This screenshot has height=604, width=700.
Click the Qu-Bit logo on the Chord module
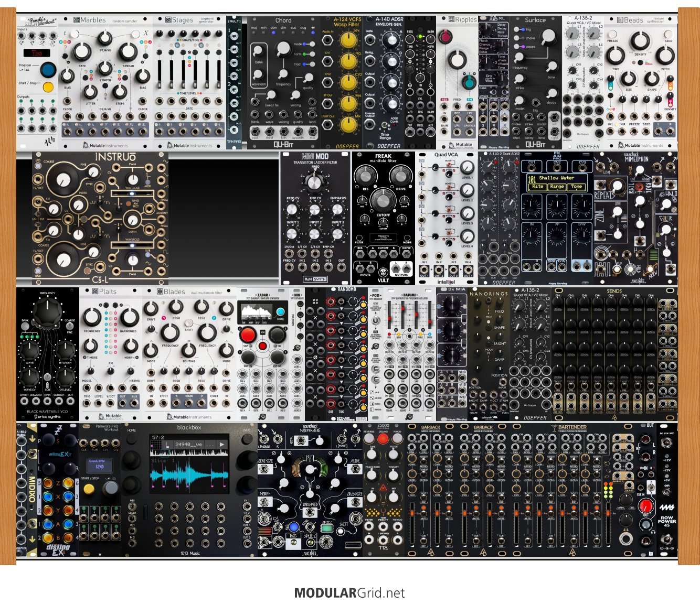(x=283, y=145)
